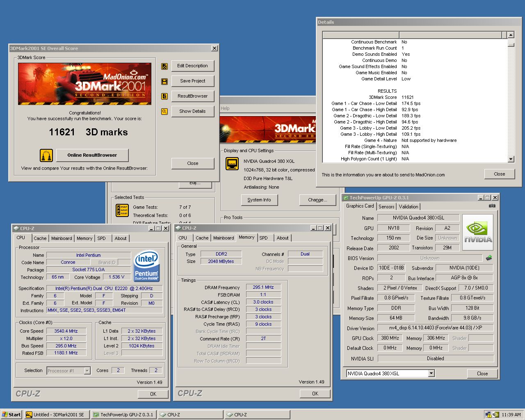Click the Details list scroll-up arrow
This screenshot has height=420, width=525.
[511, 35]
